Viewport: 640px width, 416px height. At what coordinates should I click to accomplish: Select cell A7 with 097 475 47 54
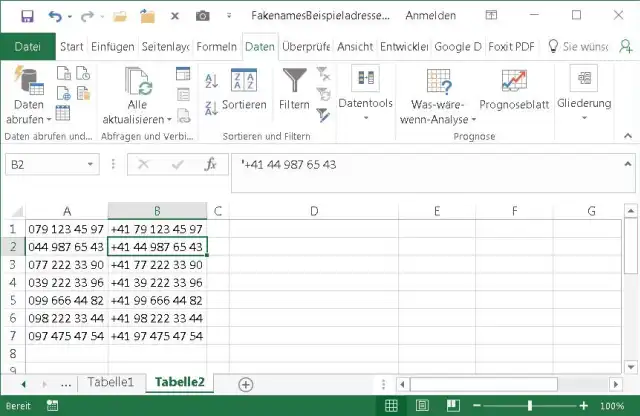tap(67, 336)
